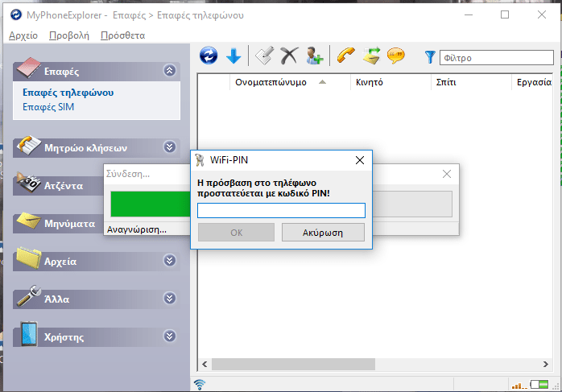Click the Κινητό column header

click(x=391, y=82)
